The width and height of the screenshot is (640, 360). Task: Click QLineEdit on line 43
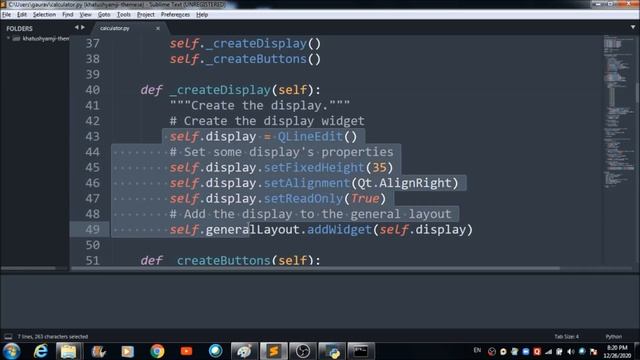pos(310,136)
